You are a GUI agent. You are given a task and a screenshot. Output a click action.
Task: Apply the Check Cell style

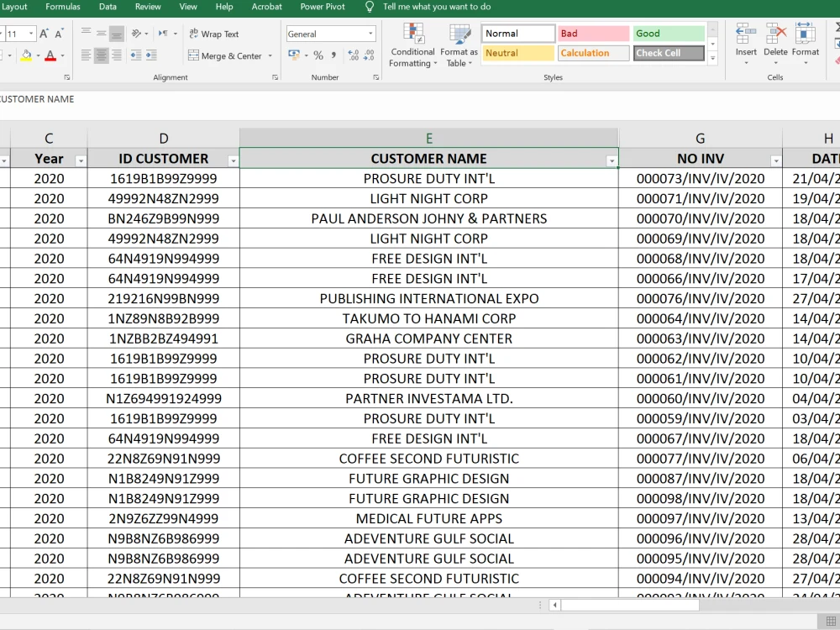click(x=669, y=53)
